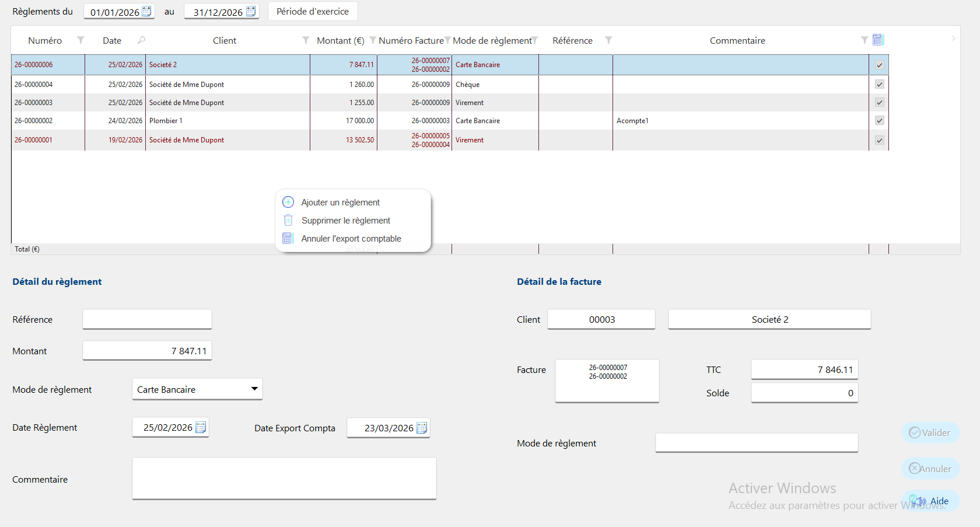Click the Valider button

[930, 432]
